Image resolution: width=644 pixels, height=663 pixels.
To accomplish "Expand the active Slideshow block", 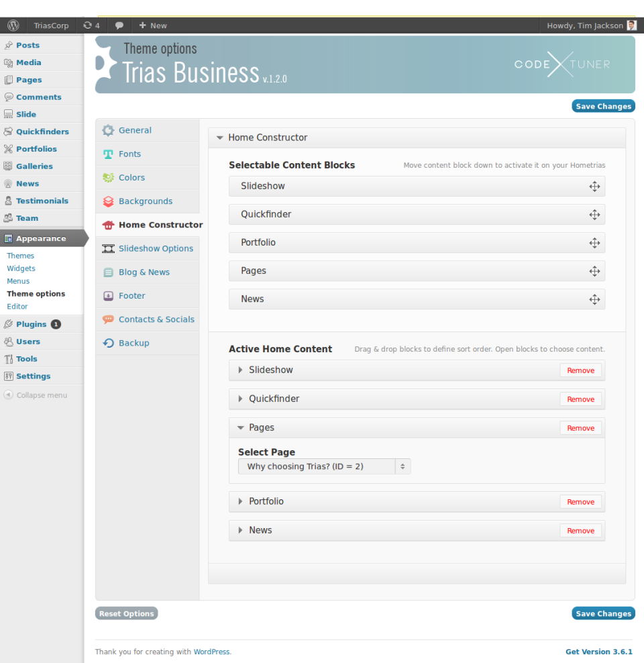I will [240, 370].
